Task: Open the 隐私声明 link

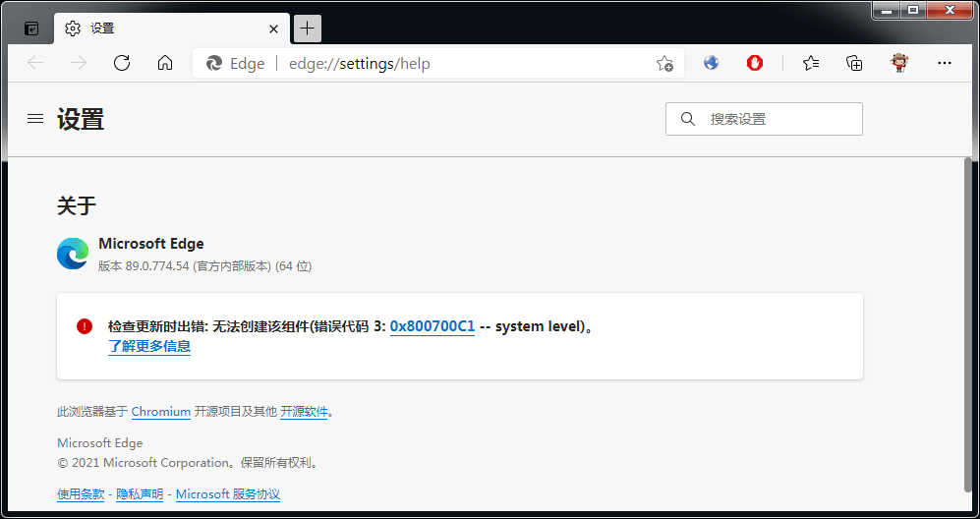Action: tap(140, 494)
